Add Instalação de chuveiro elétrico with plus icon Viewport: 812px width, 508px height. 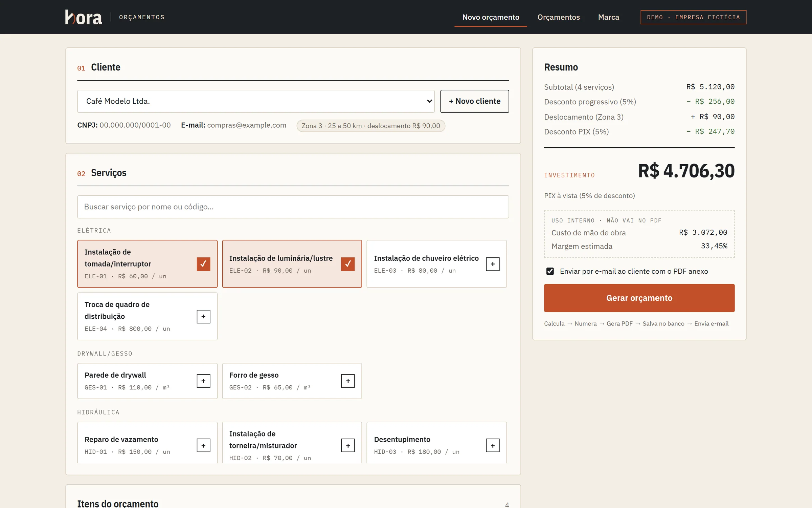493,264
